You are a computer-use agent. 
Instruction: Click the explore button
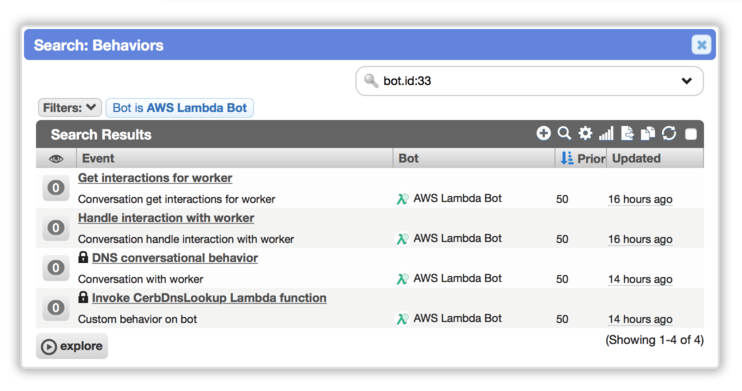coord(72,346)
